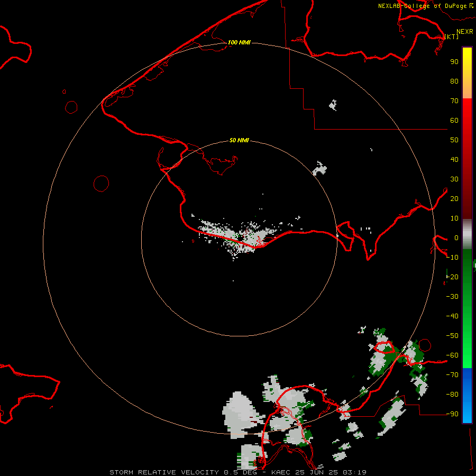The width and height of the screenshot is (476, 476).
Task: Click the -10 scale value
Action: point(452,258)
